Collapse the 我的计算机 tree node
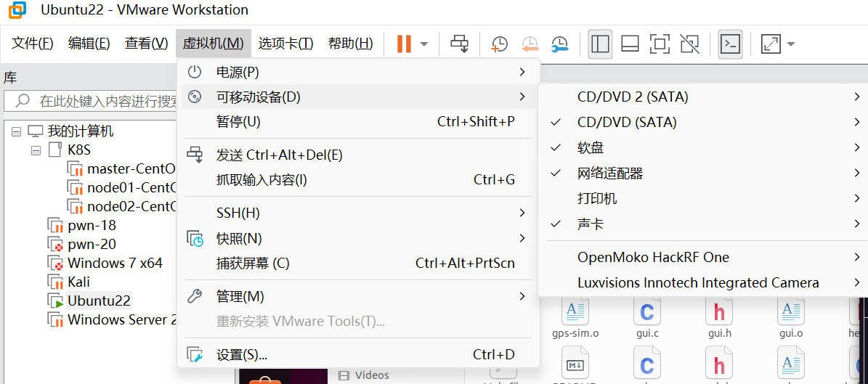Image resolution: width=868 pixels, height=384 pixels. coord(16,131)
